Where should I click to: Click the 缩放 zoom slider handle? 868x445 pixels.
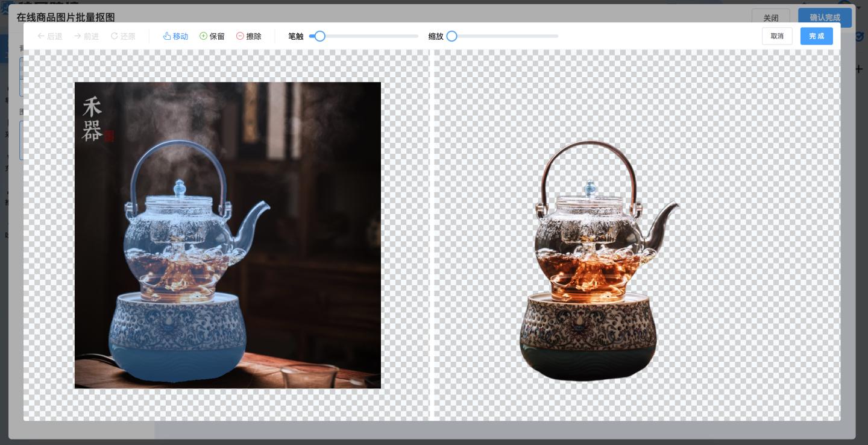[451, 36]
